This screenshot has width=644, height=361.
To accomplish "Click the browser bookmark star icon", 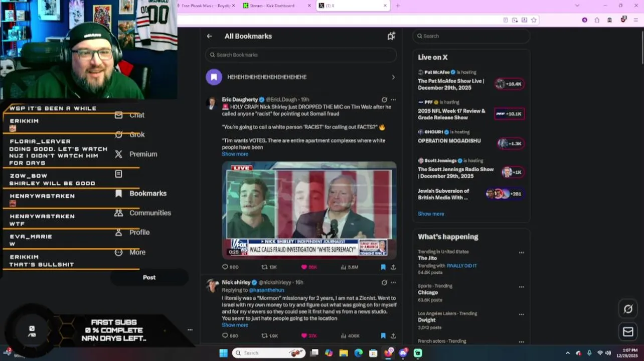I will 534,20.
